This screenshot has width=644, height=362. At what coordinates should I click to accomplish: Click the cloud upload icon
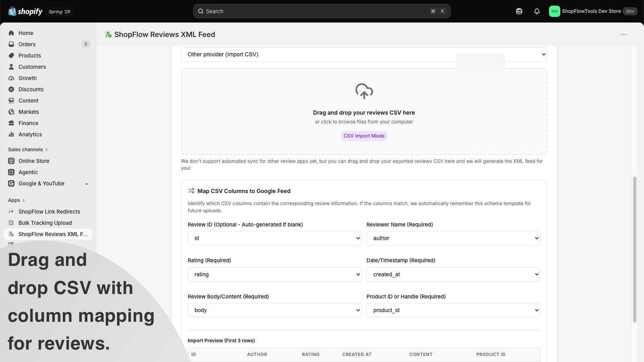pos(364,91)
